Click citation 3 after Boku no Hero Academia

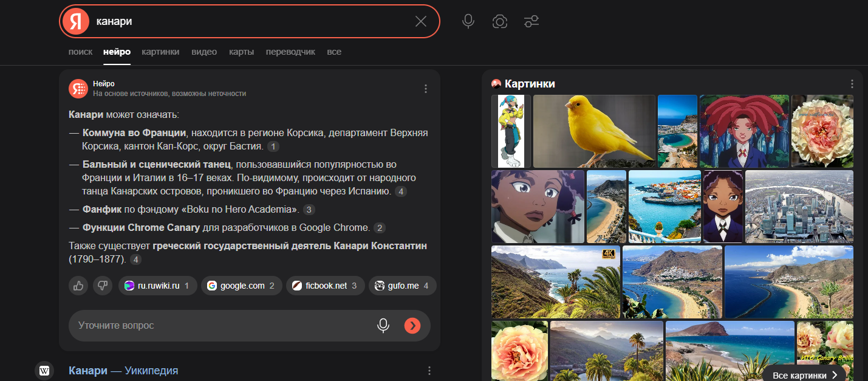click(309, 210)
